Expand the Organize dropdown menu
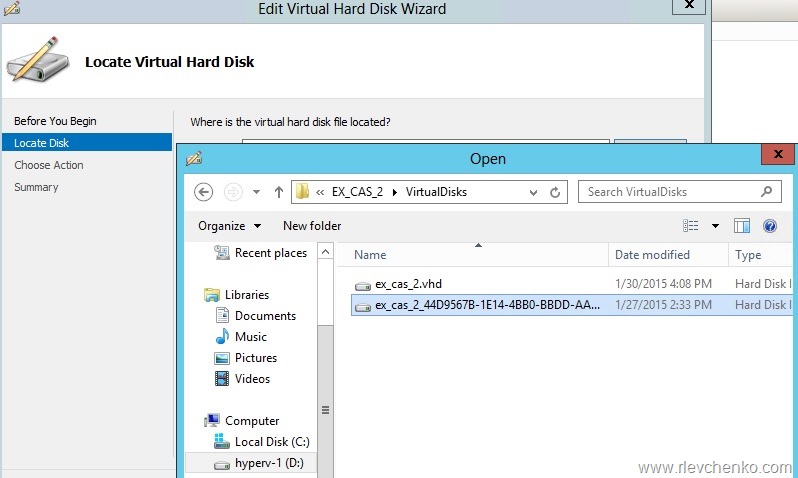Viewport: 798px width, 478px height. coord(229,226)
